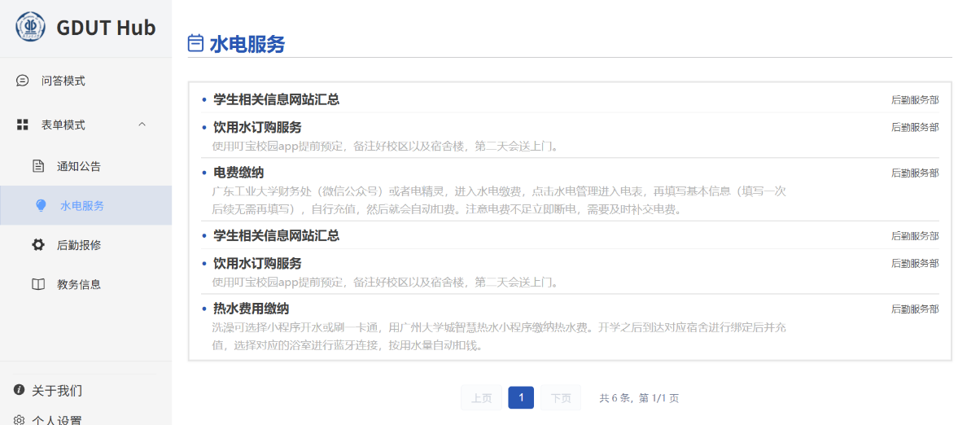This screenshot has width=980, height=425.
Task: Open the 电费缴纳 article
Action: tap(238, 173)
